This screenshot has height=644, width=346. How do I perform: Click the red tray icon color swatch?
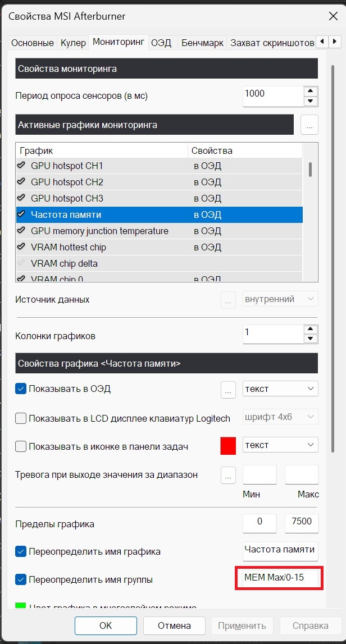click(229, 446)
